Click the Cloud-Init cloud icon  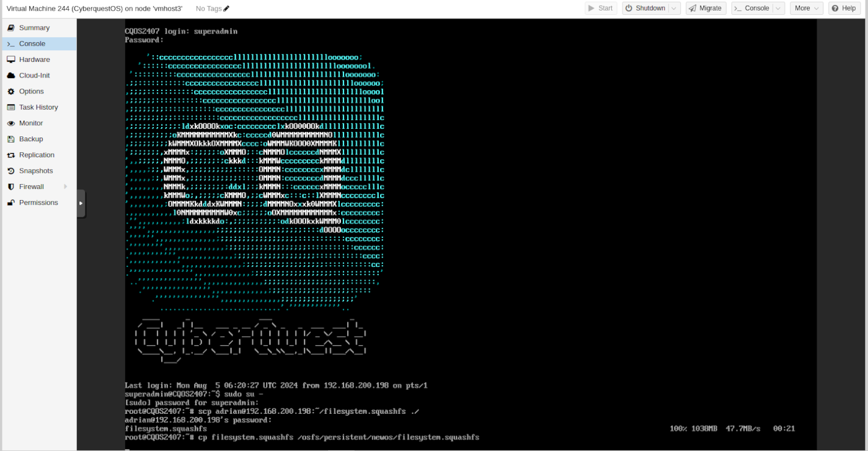[11, 76]
